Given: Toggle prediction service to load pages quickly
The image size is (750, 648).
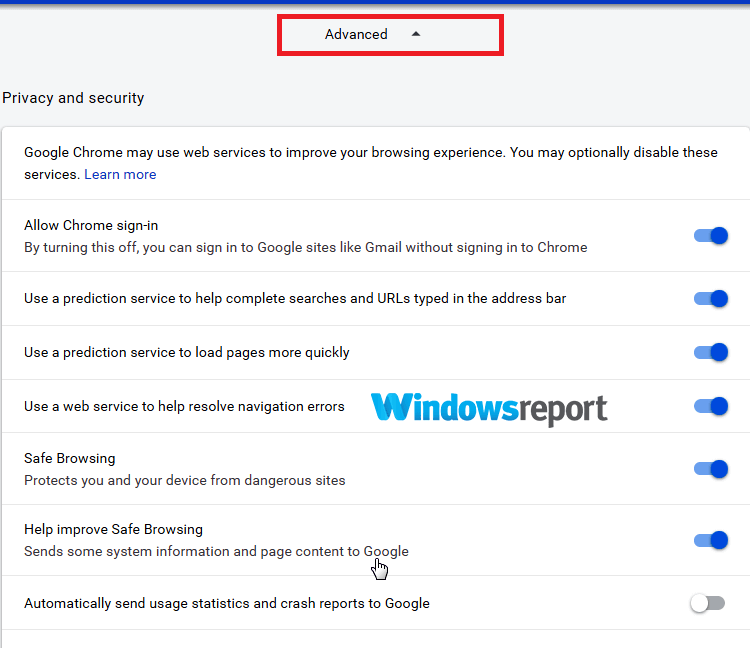Looking at the screenshot, I should (711, 352).
